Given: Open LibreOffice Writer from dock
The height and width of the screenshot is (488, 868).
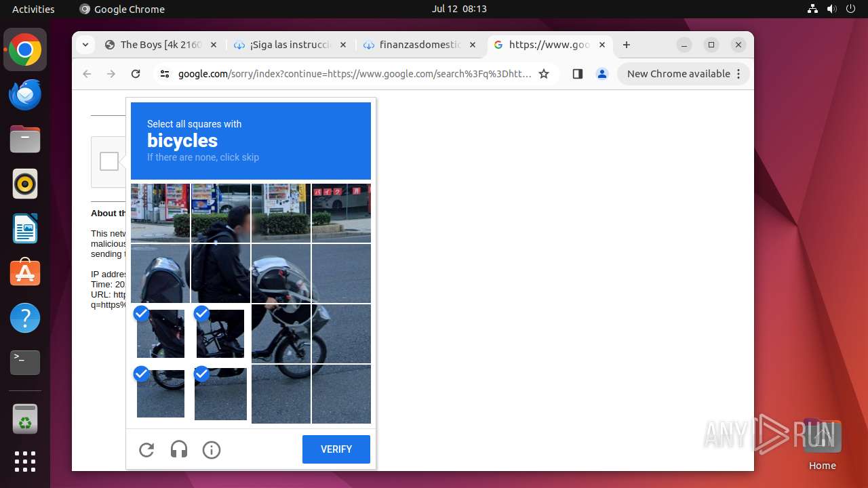Looking at the screenshot, I should coord(25,228).
